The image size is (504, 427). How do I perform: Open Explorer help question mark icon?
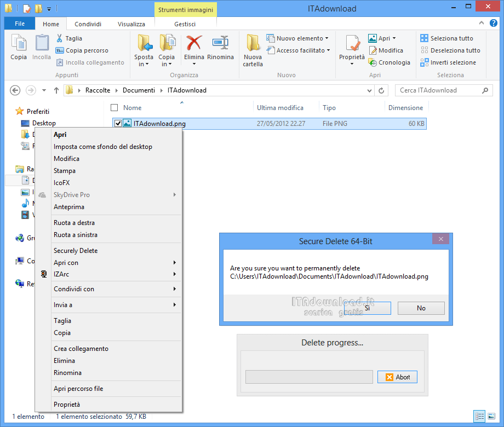(x=494, y=23)
